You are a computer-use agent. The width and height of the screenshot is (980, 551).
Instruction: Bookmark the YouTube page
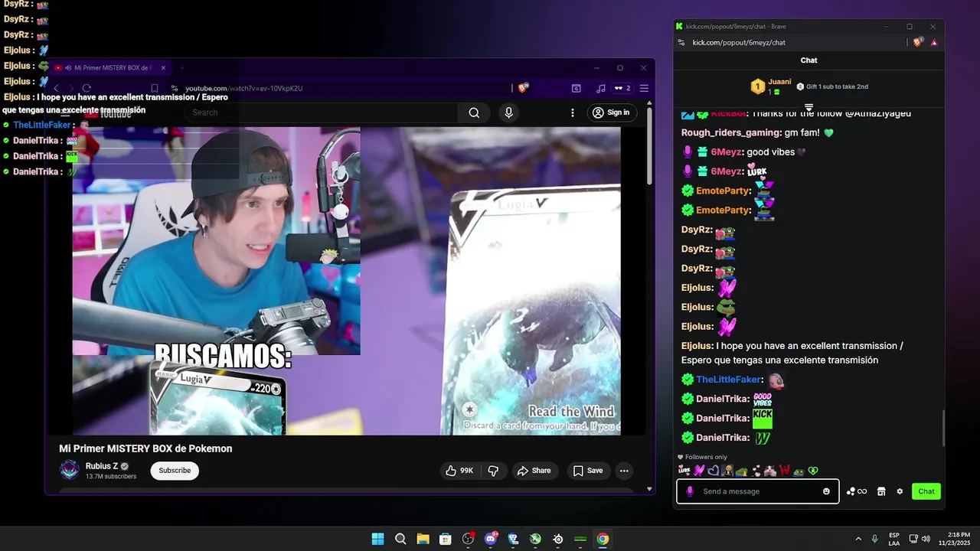(154, 88)
